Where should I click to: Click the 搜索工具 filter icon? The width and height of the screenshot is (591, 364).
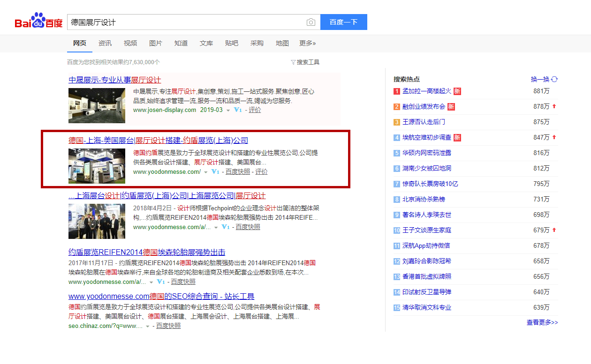[x=293, y=62]
